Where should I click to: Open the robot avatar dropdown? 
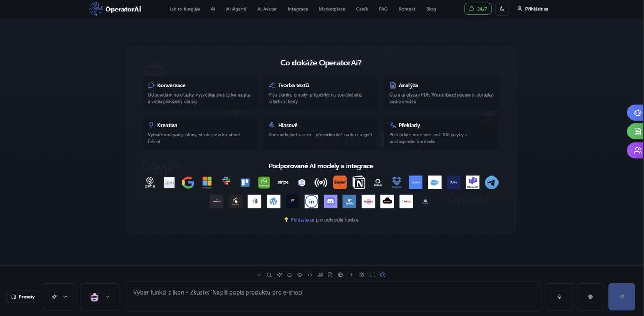[100, 297]
